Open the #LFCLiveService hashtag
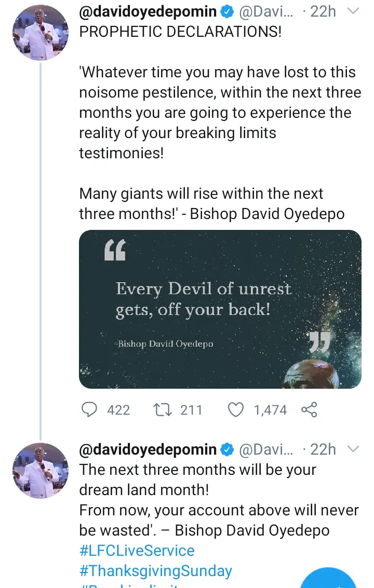 tap(137, 551)
